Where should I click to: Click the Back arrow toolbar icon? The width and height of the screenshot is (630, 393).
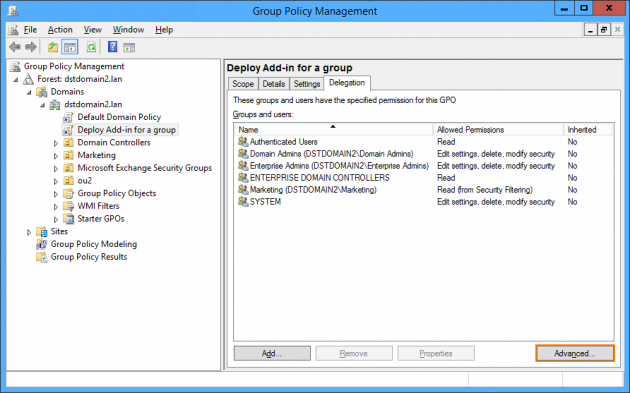(x=15, y=47)
